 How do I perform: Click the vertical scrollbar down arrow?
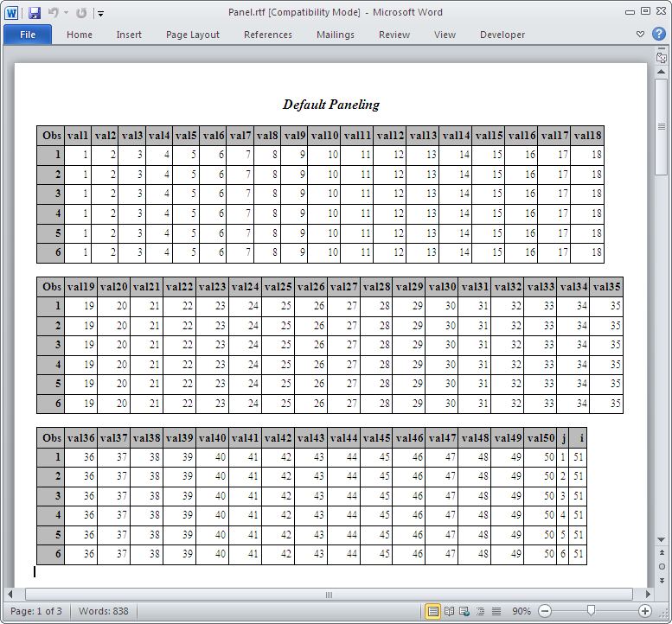click(x=662, y=539)
